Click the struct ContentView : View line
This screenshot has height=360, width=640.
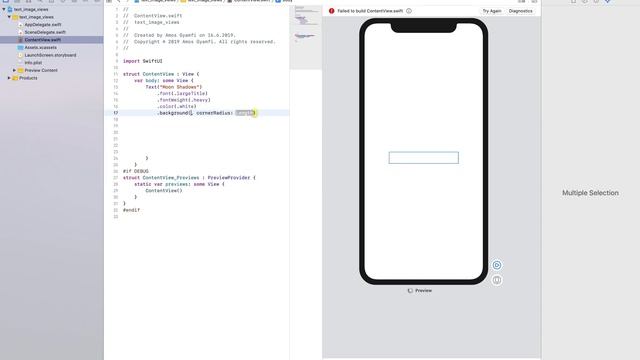(x=161, y=74)
